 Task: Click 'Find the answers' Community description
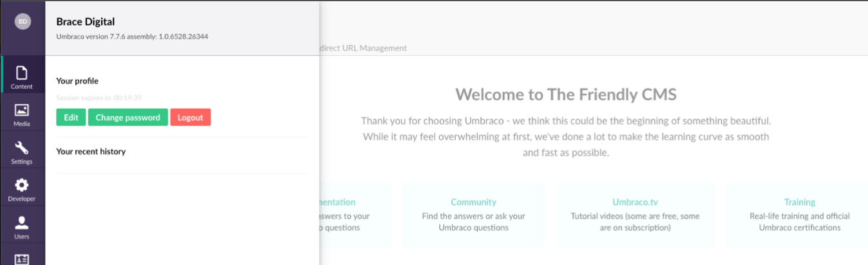click(x=473, y=222)
